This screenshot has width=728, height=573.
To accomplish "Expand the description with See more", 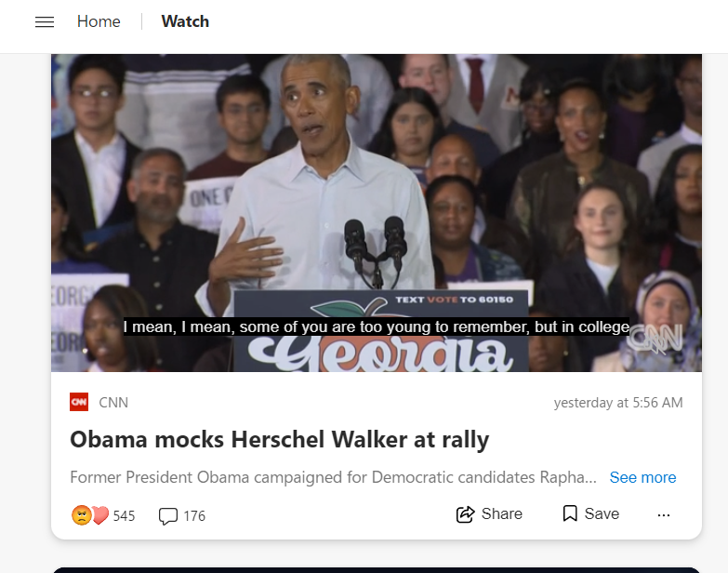I will tap(642, 477).
